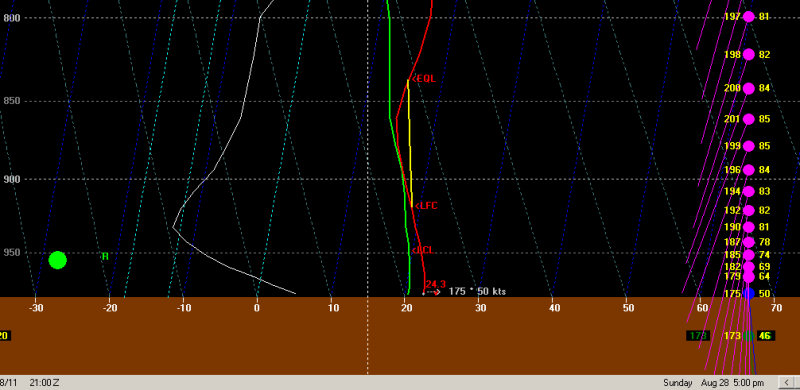
Task: Click the green 'R' label
Action: coord(105,256)
